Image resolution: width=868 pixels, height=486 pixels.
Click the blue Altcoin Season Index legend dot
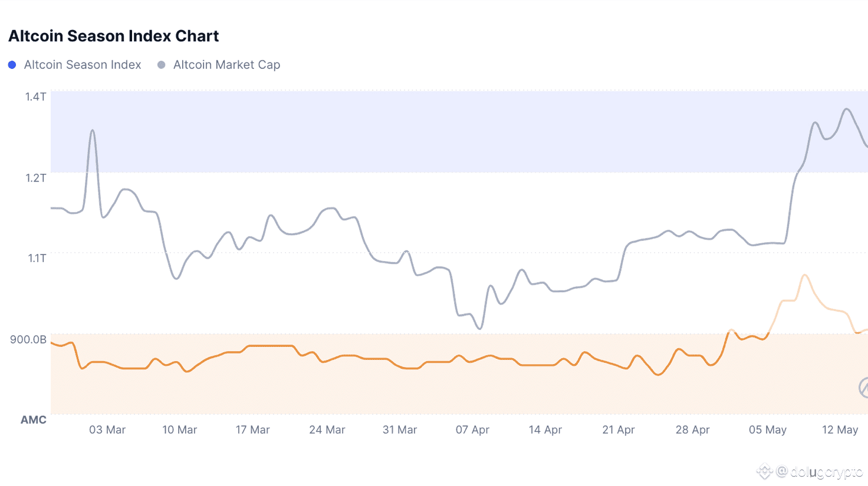[12, 65]
